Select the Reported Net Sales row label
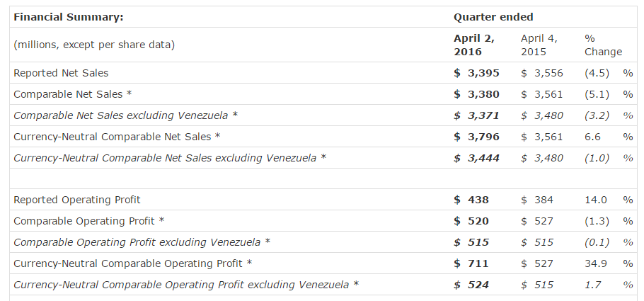This screenshot has height=301, width=644. [x=61, y=73]
